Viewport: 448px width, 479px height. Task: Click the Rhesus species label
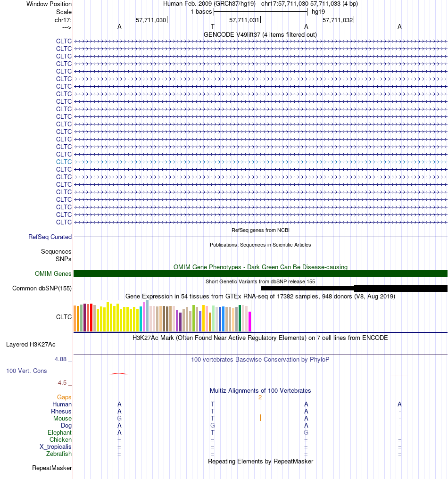coord(61,411)
